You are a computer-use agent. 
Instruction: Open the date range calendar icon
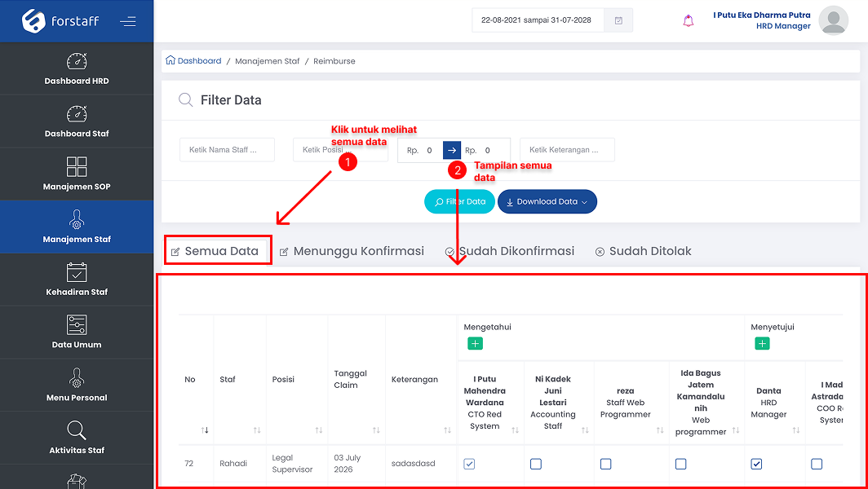coord(618,20)
